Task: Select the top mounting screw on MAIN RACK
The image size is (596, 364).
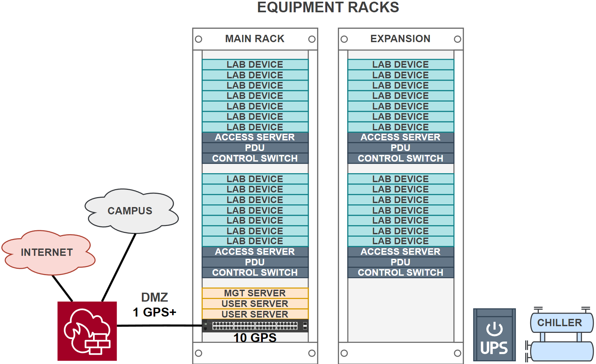Action: [x=199, y=39]
